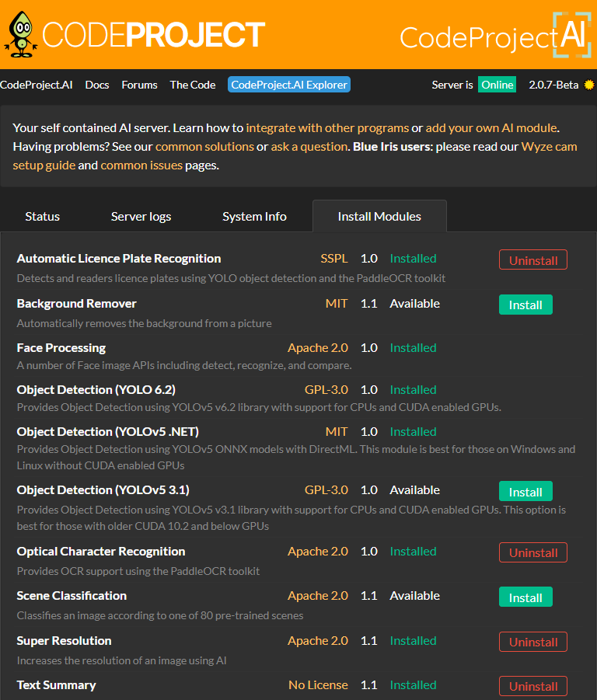Screen dimensions: 597x700
Task: Click 'Automatically removes the background' description
Action: (144, 323)
